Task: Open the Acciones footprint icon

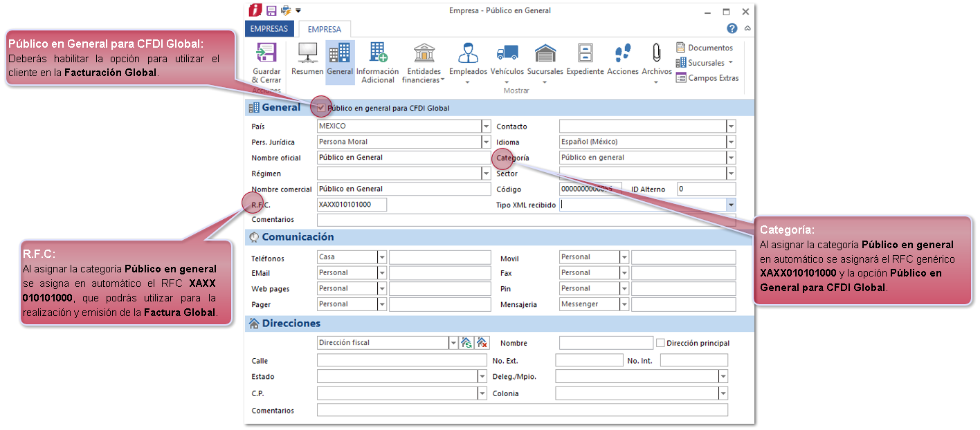Action: [x=622, y=53]
